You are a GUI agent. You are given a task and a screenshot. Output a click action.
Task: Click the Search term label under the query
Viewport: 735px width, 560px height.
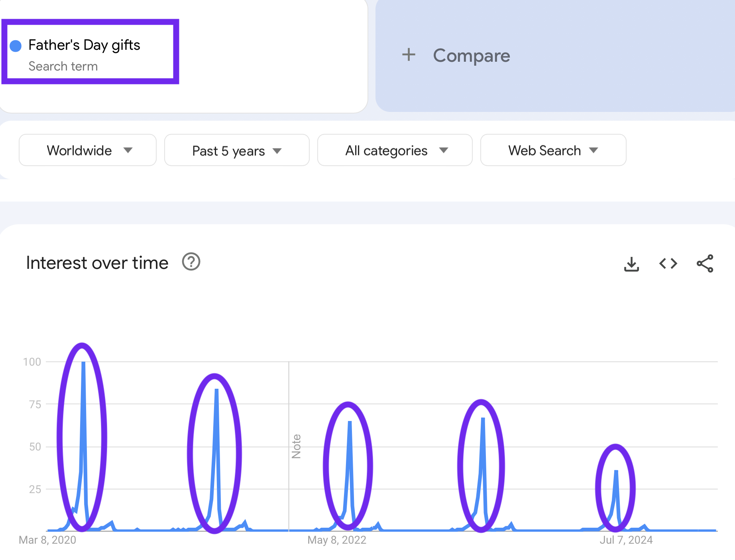tap(63, 66)
